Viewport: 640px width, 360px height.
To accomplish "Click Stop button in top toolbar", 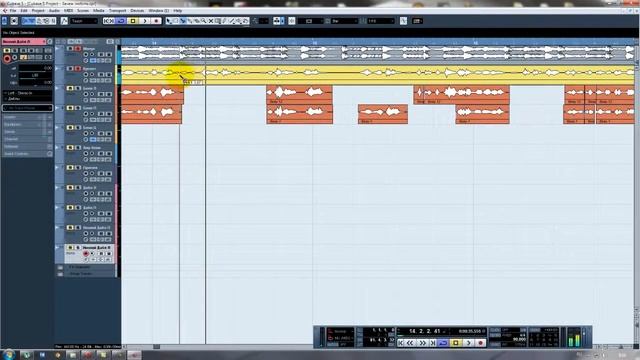I will coord(133,21).
